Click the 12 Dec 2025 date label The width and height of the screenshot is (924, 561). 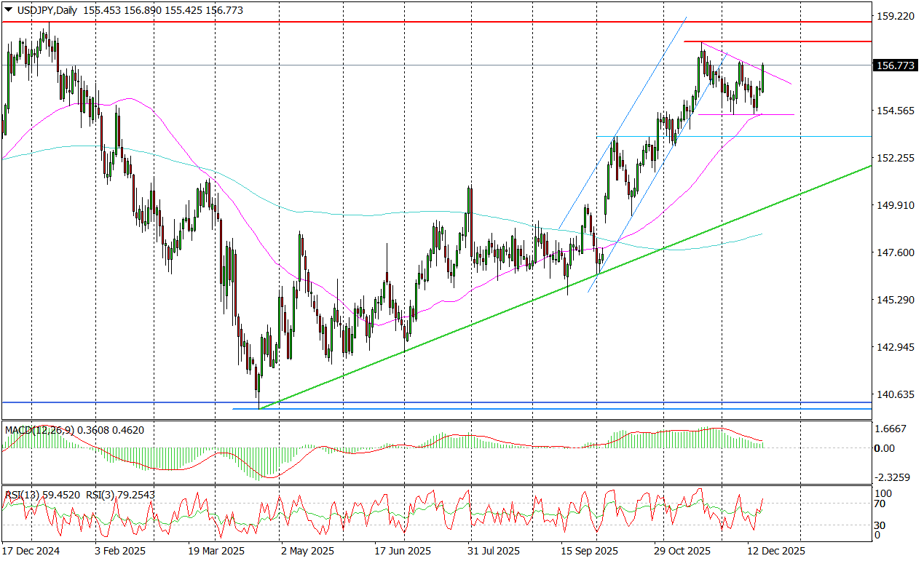pos(774,551)
